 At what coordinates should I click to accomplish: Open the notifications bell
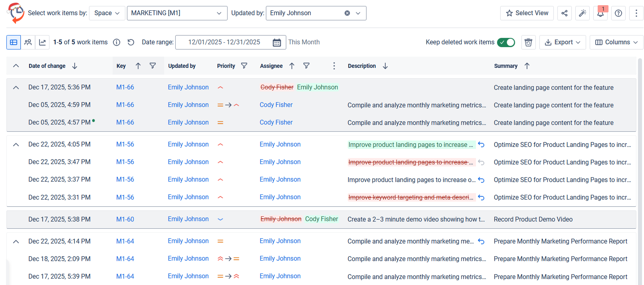pyautogui.click(x=600, y=13)
